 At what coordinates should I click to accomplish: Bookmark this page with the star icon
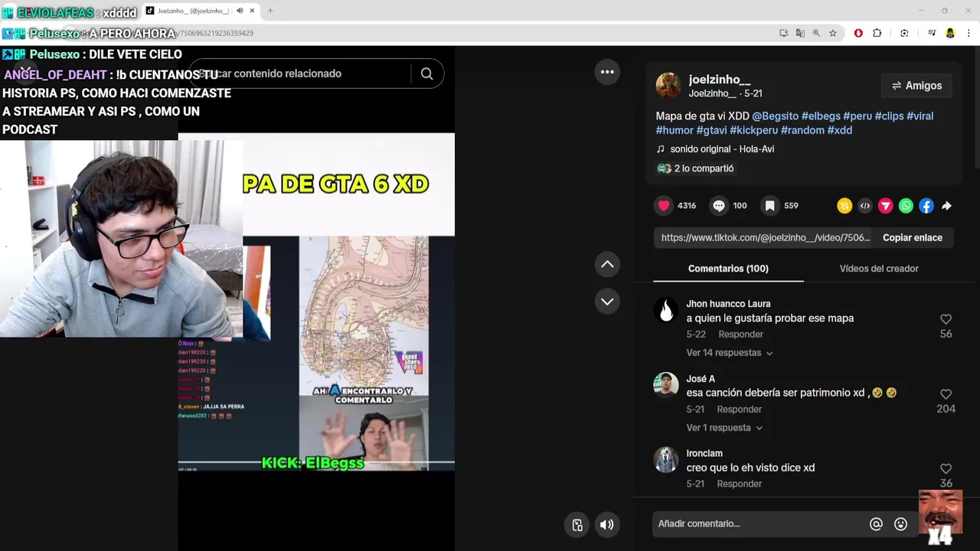[x=833, y=33]
